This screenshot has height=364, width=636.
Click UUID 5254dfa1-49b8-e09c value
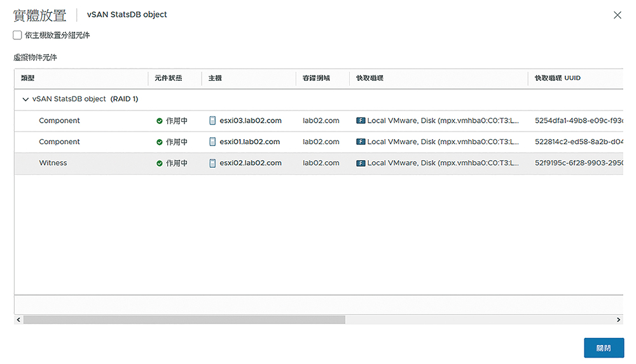tap(579, 121)
